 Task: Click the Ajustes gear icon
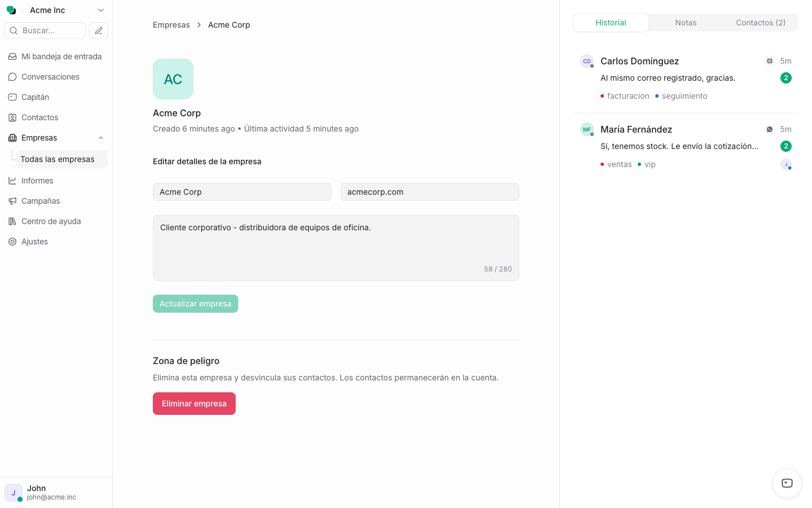click(12, 242)
